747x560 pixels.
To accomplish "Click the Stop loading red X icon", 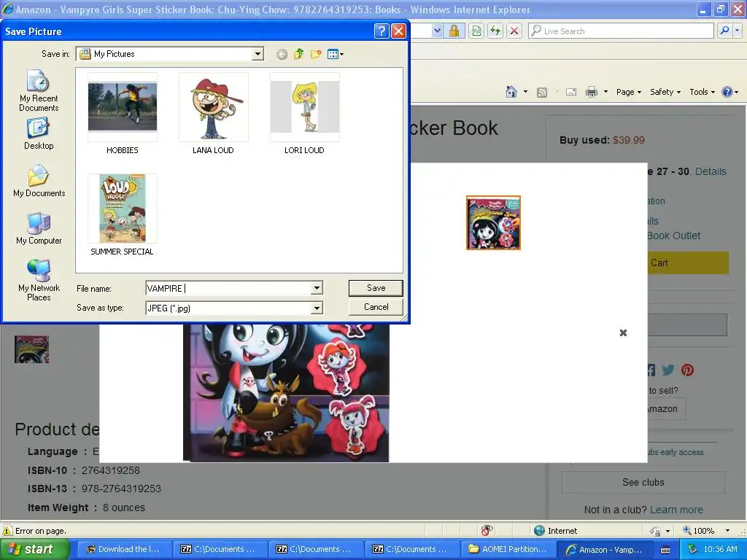I will point(514,31).
